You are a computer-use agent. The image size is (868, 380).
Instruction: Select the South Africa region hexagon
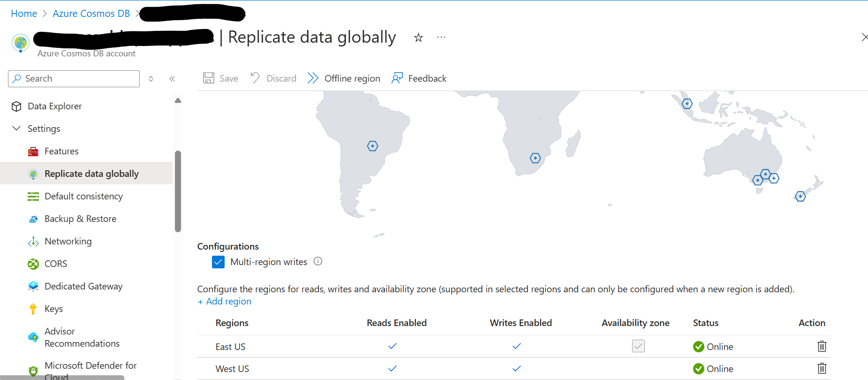pyautogui.click(x=535, y=158)
